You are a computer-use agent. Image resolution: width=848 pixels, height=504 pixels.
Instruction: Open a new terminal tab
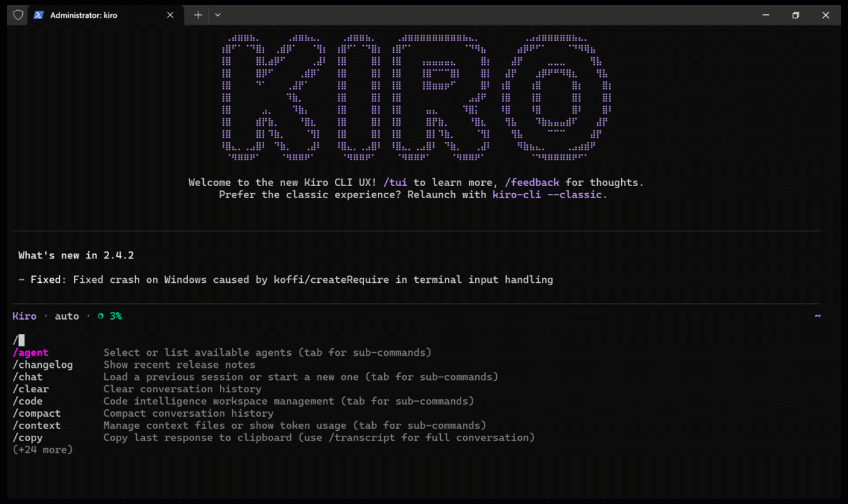pyautogui.click(x=198, y=15)
